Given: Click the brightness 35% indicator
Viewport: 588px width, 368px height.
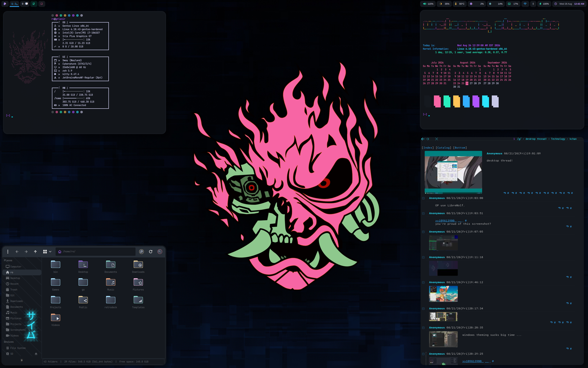Looking at the screenshot, I should (444, 4).
